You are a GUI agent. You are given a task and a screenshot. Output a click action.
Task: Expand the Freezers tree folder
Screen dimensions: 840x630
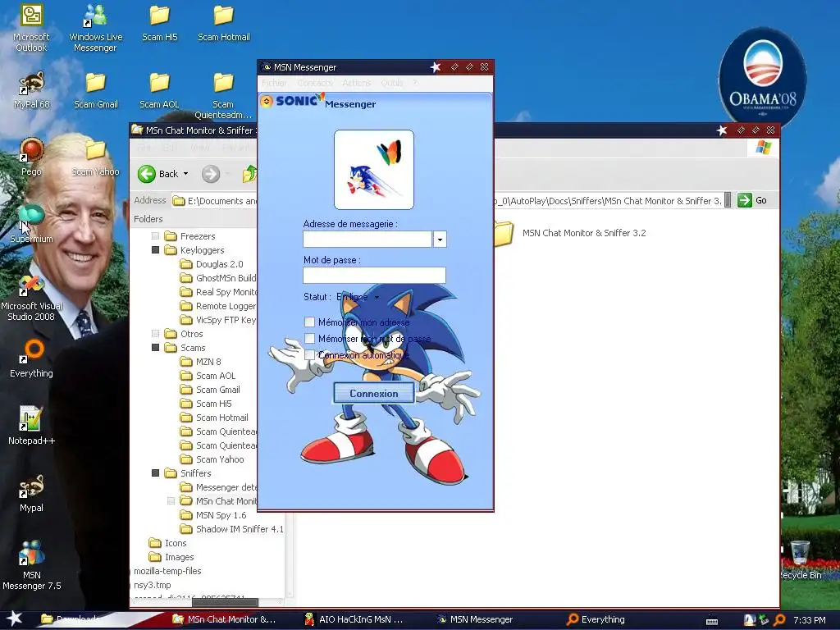pos(155,235)
